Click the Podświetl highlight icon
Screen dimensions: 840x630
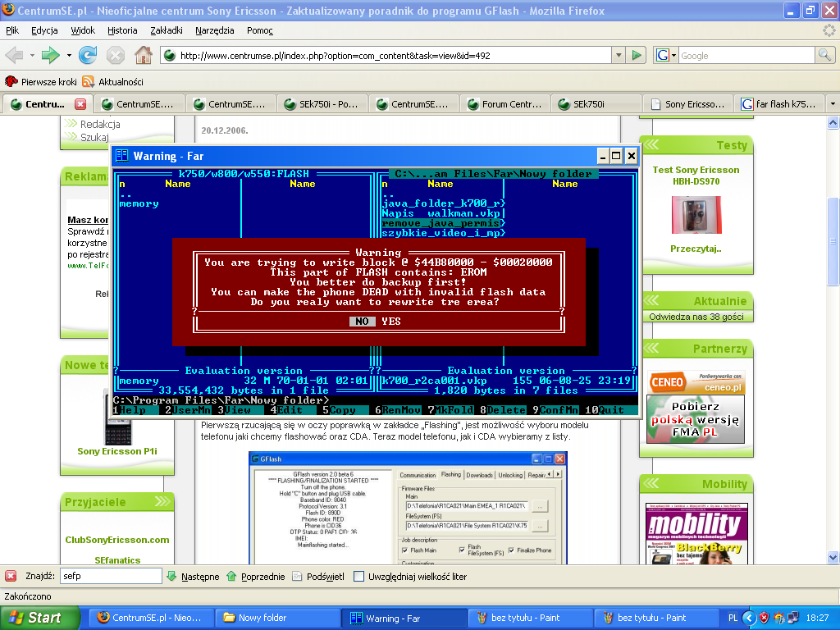[x=297, y=577]
